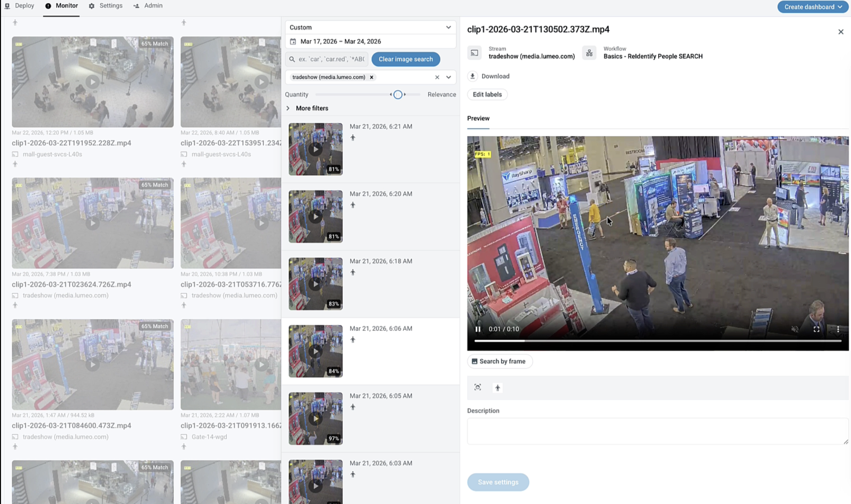Click the Edit labels button
The width and height of the screenshot is (851, 504).
487,94
